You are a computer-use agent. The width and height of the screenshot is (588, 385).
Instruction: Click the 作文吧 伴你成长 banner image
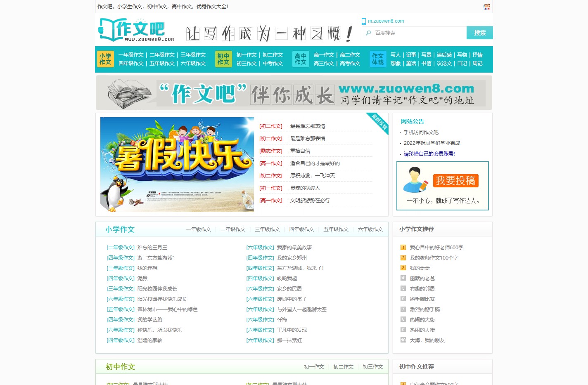[x=294, y=93]
